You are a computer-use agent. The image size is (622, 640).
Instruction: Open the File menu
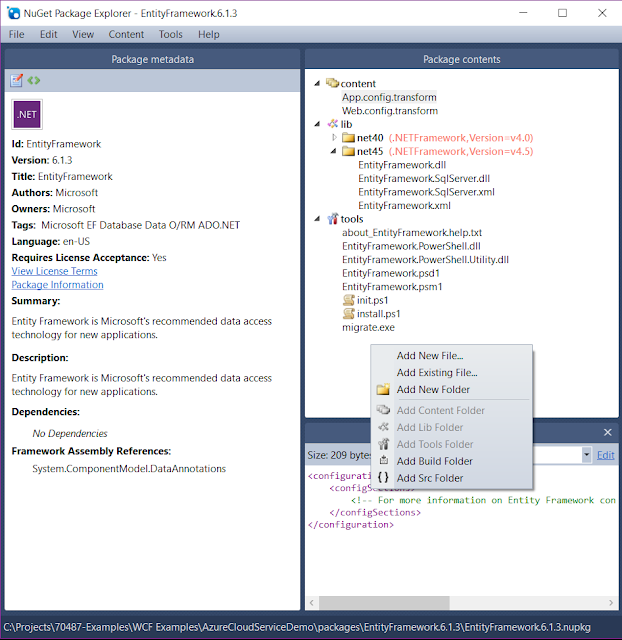[16, 34]
